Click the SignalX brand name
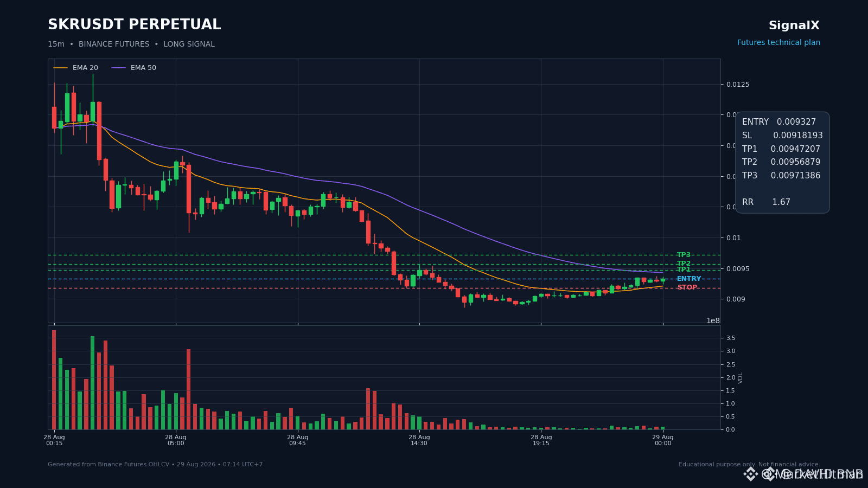 click(794, 25)
